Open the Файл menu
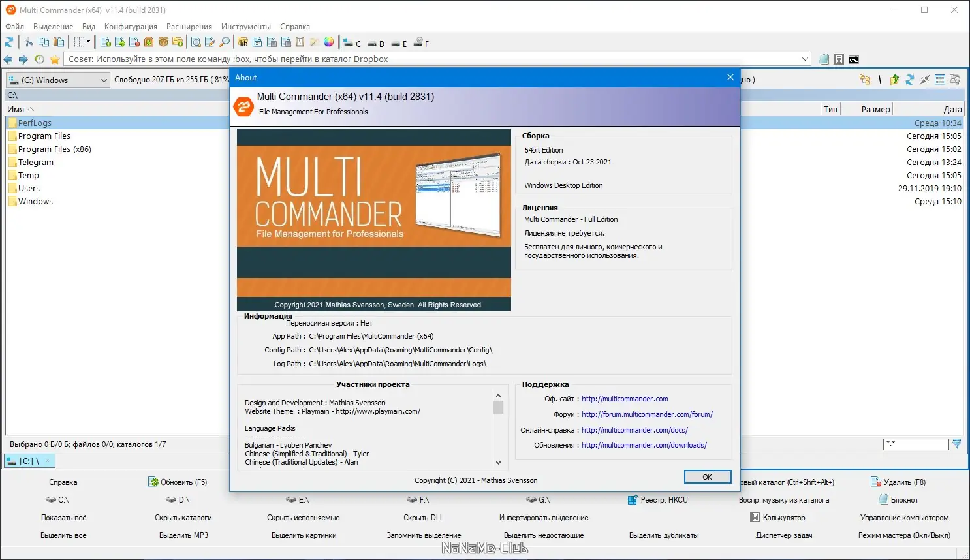 click(15, 27)
